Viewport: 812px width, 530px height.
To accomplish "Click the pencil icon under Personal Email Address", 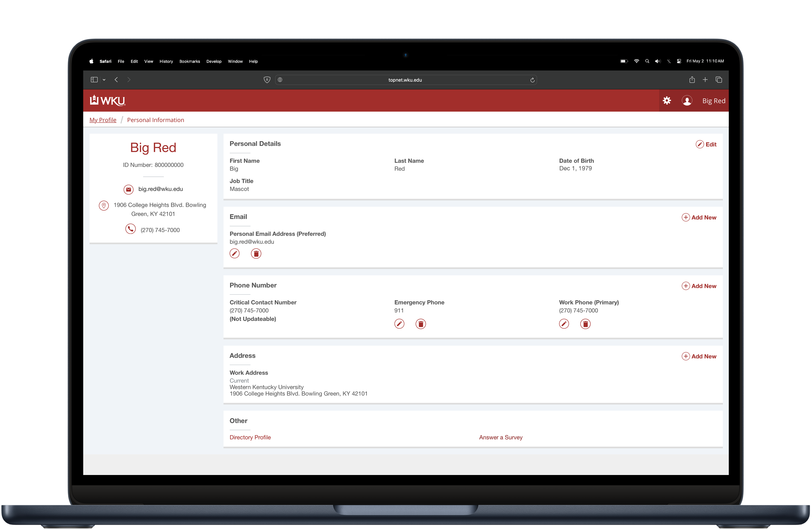I will point(234,253).
